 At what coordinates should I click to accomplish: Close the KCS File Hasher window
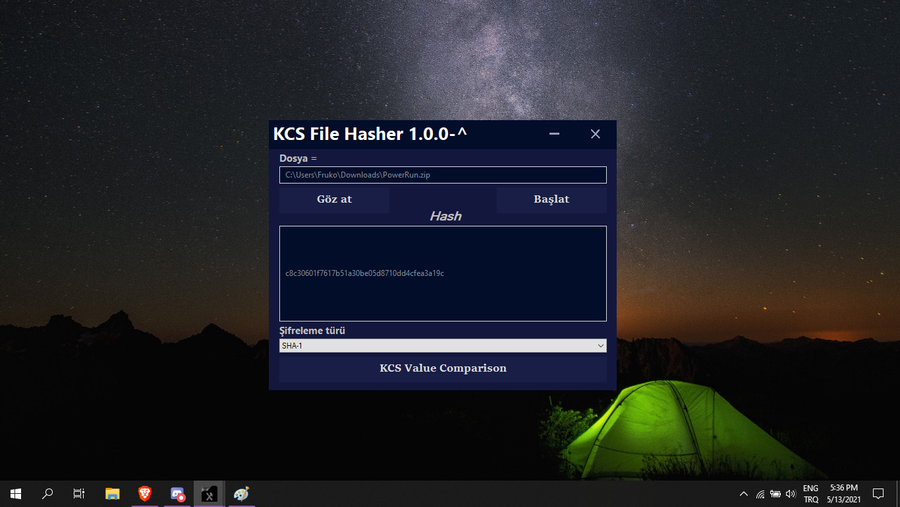click(595, 134)
